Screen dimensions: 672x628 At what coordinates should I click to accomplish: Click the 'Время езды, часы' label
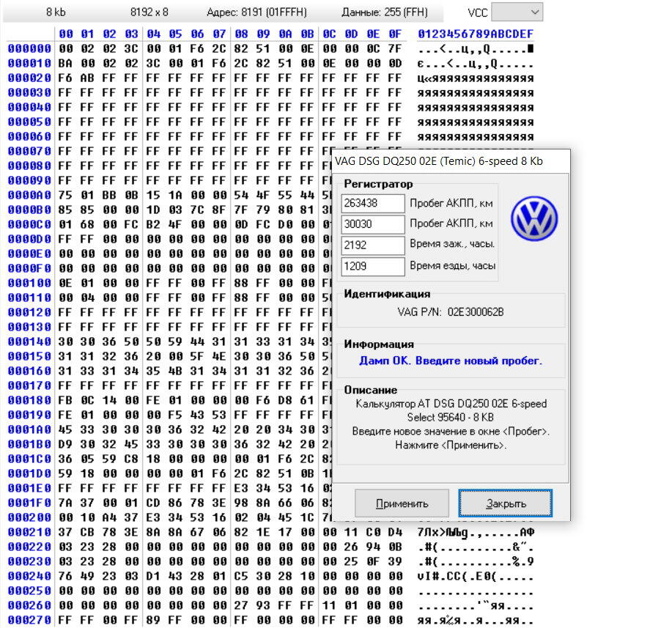[x=453, y=266]
